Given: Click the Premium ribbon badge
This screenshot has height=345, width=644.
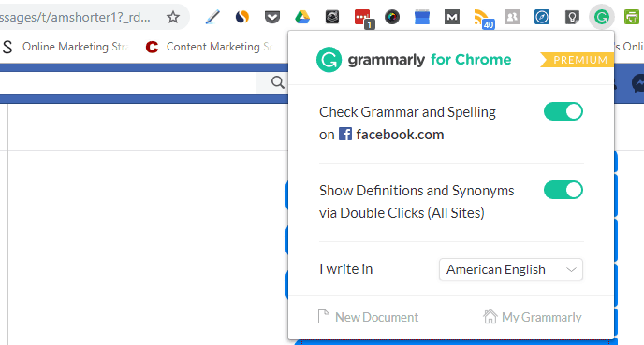Looking at the screenshot, I should click(577, 60).
